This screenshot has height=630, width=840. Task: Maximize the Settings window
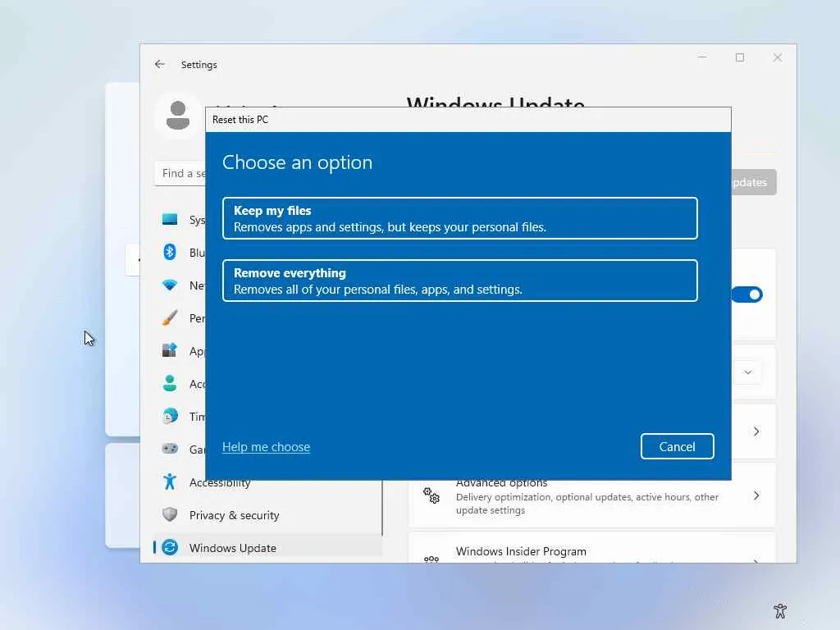click(740, 57)
